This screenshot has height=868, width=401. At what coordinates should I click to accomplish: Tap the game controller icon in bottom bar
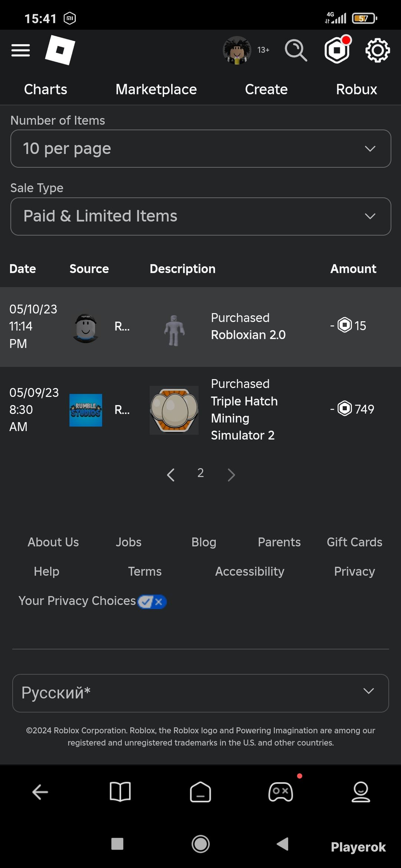point(281,791)
